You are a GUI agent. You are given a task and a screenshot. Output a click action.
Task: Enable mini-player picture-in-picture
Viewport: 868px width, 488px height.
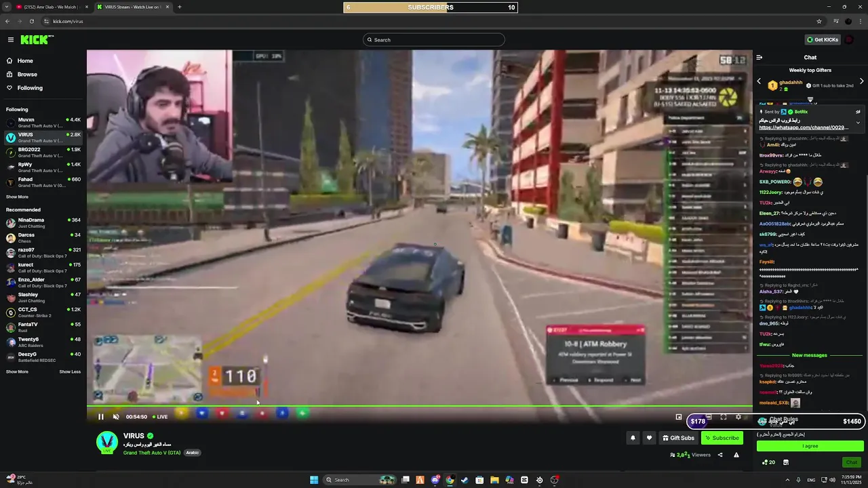(679, 417)
